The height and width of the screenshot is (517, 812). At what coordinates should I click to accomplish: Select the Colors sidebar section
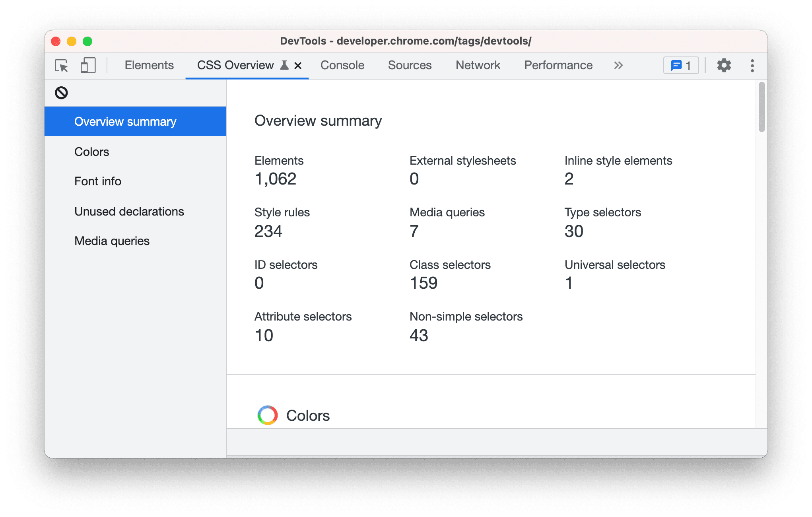tap(92, 151)
